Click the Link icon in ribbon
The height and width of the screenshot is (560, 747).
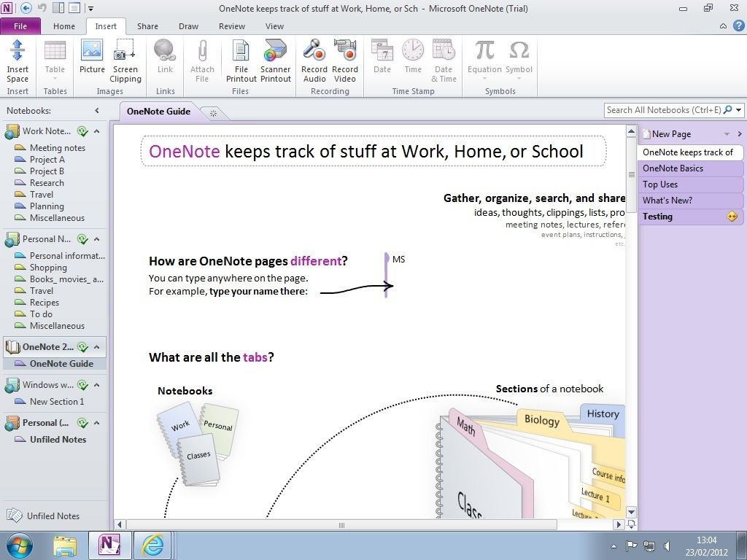(165, 57)
